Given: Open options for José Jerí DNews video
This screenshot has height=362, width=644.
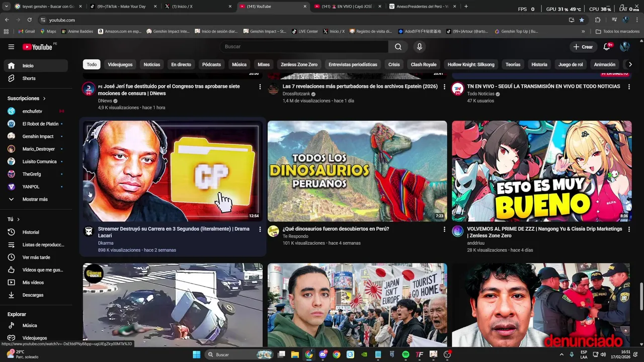Looking at the screenshot, I should (260, 86).
